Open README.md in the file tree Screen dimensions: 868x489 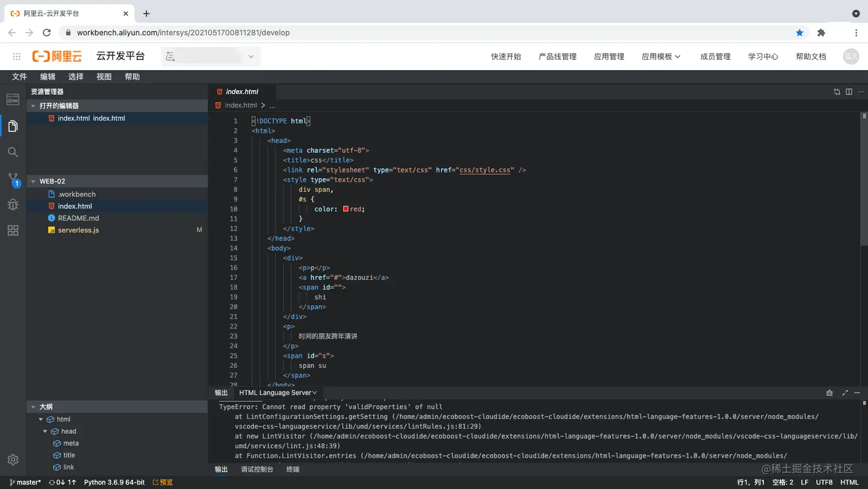pos(79,218)
